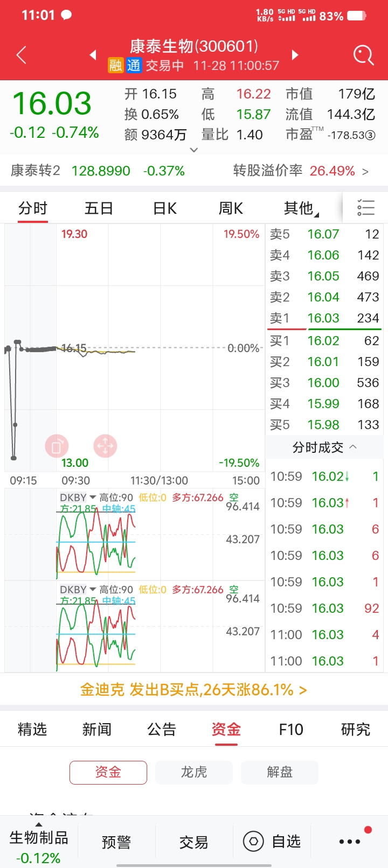Open the 研究 tab

356,729
